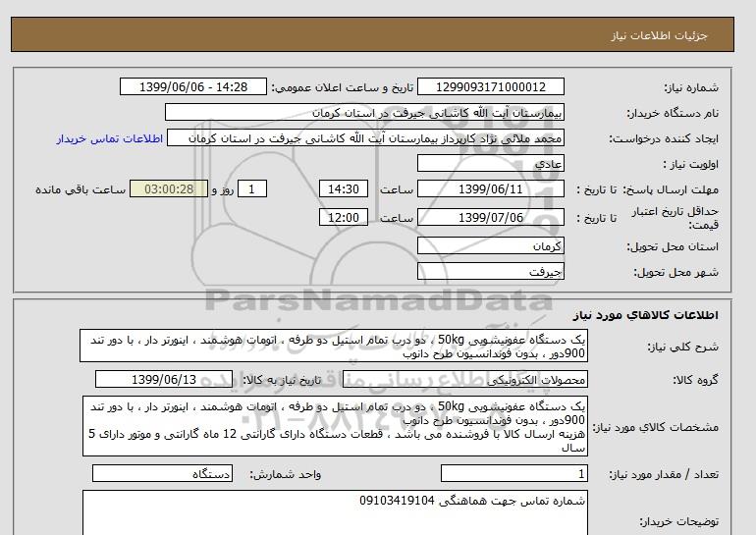
Task: Click the deadline time field 14:30
Action: pyautogui.click(x=344, y=188)
